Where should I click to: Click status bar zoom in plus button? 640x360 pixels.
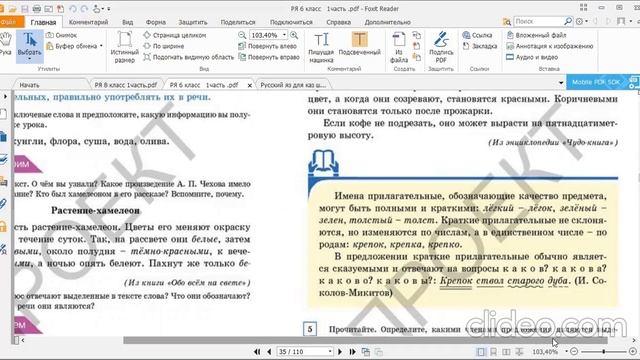[633, 351]
